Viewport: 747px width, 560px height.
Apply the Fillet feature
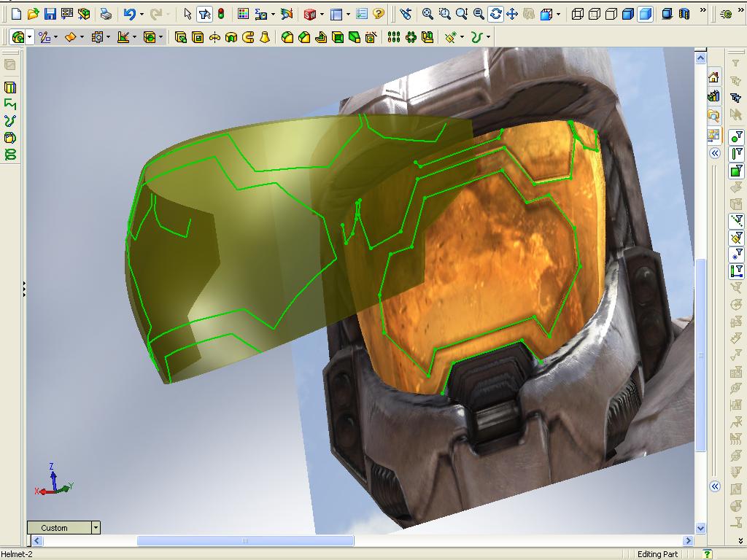click(287, 36)
